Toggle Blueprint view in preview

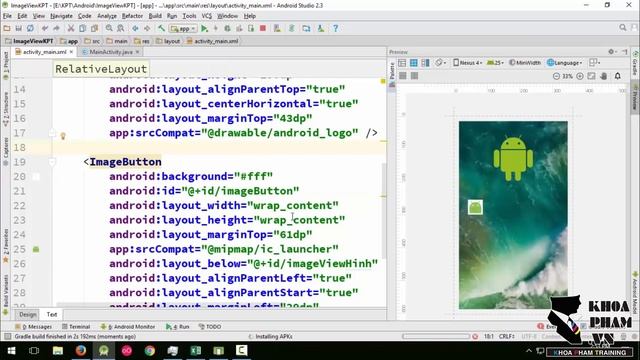coord(413,63)
